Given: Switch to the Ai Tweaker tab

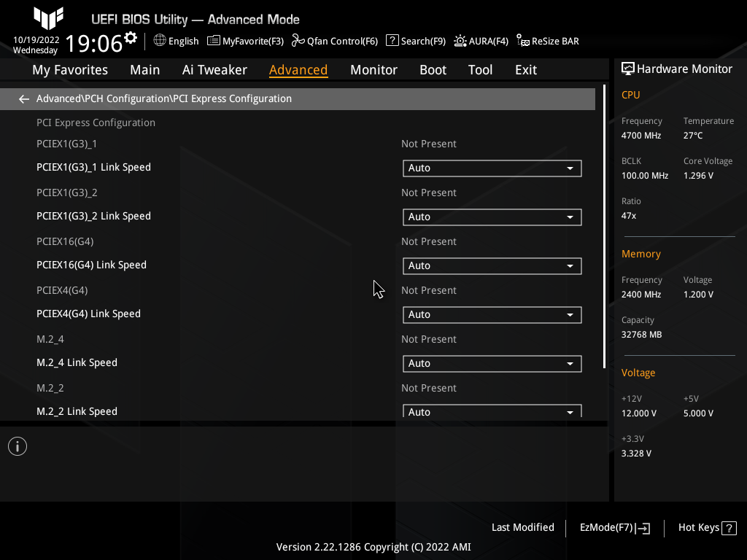Looking at the screenshot, I should [214, 69].
